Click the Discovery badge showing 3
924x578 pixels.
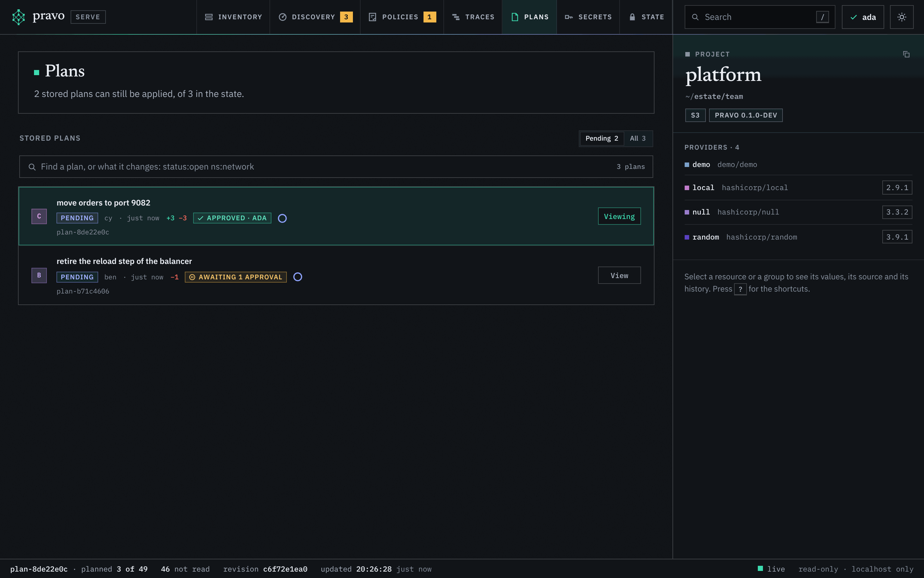coord(346,17)
